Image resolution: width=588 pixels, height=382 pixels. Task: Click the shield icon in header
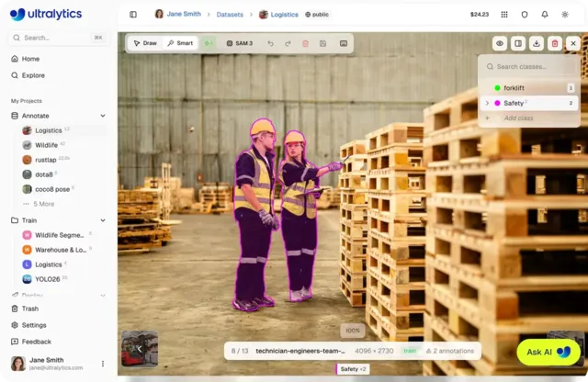525,15
